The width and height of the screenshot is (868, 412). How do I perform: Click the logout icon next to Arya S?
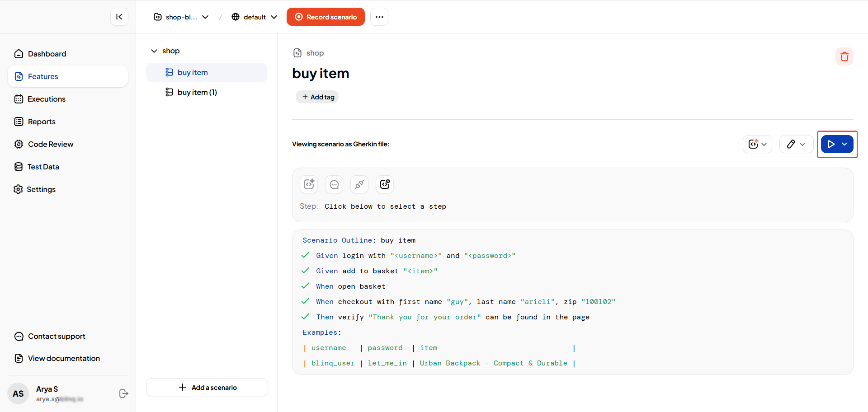123,393
